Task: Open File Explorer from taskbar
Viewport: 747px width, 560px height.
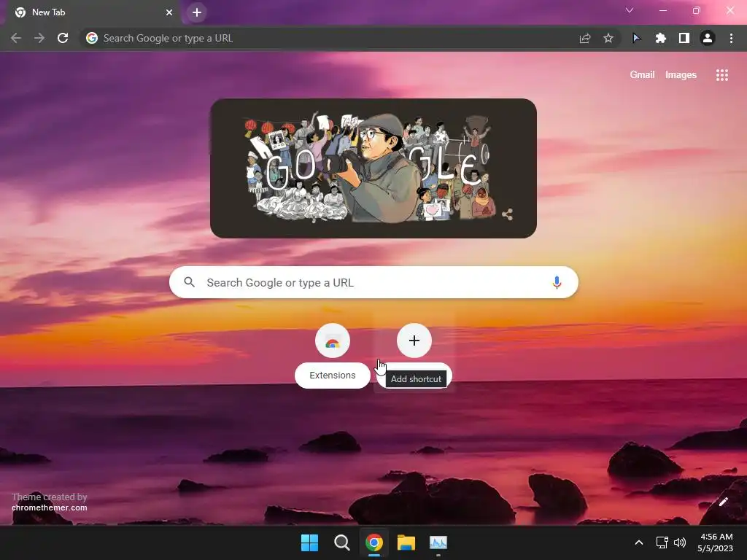Action: pos(406,542)
